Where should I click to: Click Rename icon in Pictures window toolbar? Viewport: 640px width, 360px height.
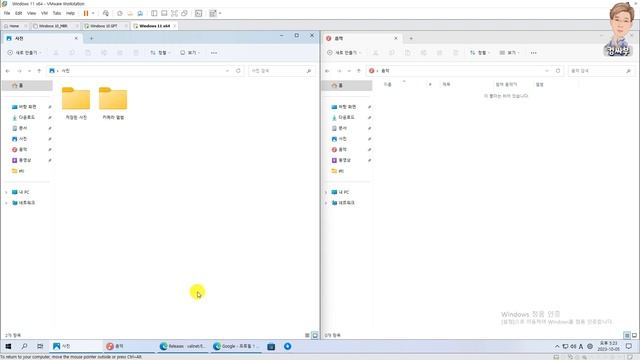104,53
